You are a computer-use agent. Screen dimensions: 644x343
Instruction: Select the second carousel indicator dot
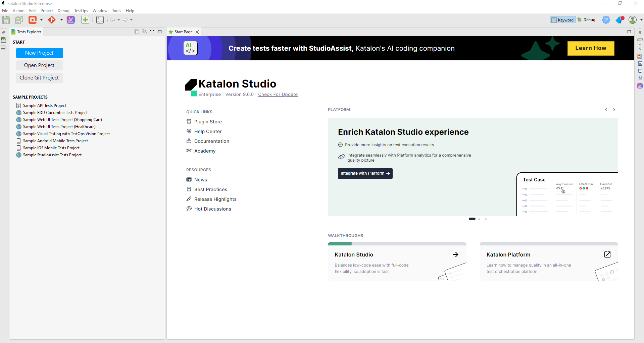click(x=479, y=219)
